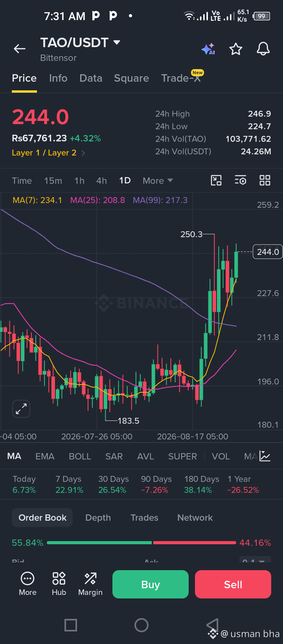Tap the 24h Vol(USDT) 24.26M value
The image size is (283, 644).
point(256,152)
